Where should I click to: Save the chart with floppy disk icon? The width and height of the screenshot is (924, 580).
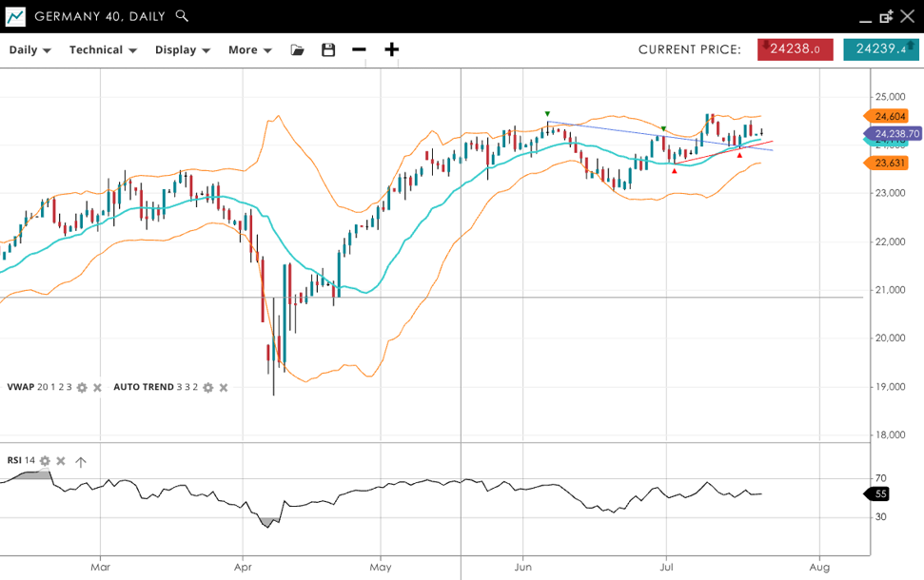(328, 49)
